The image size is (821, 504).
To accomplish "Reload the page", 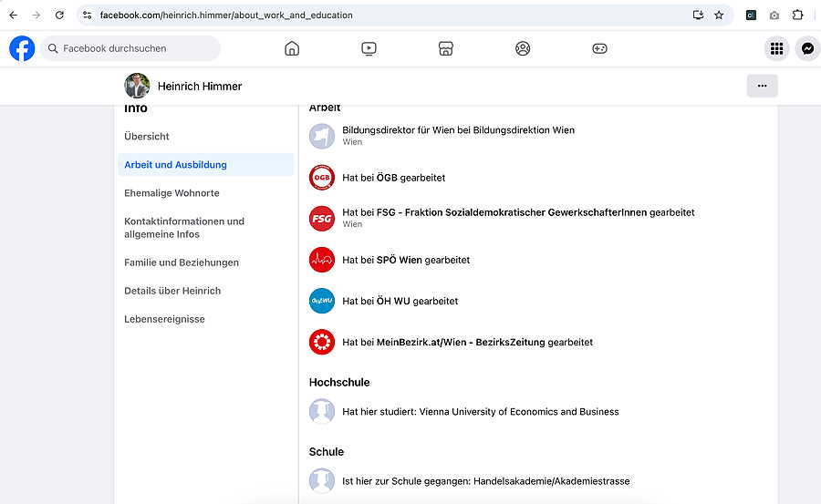I will point(59,15).
